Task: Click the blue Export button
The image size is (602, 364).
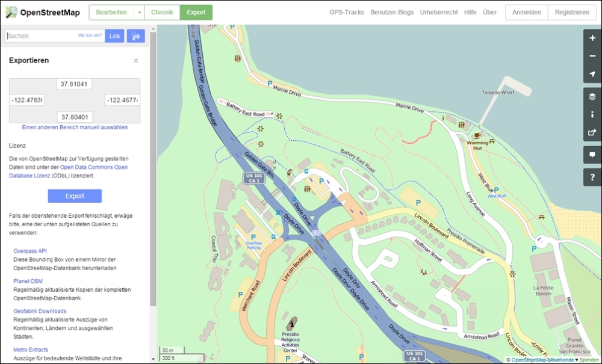Action: pos(75,196)
